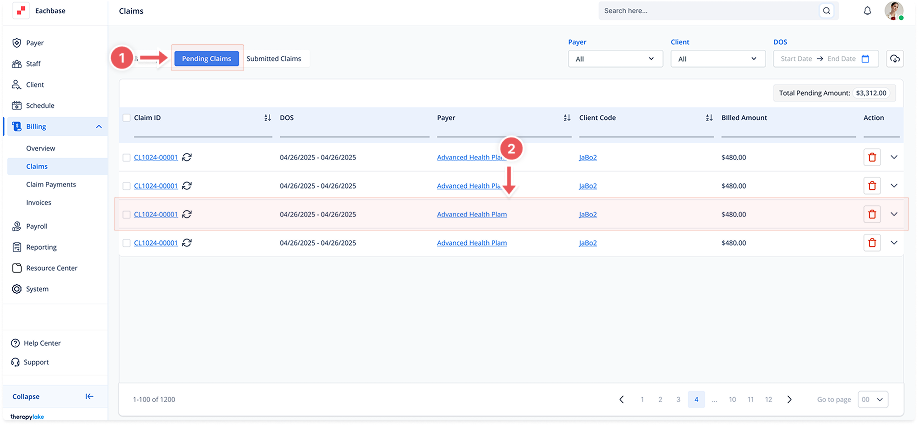Open the Go to page dropdown
The height and width of the screenshot is (426, 918).
pos(873,400)
